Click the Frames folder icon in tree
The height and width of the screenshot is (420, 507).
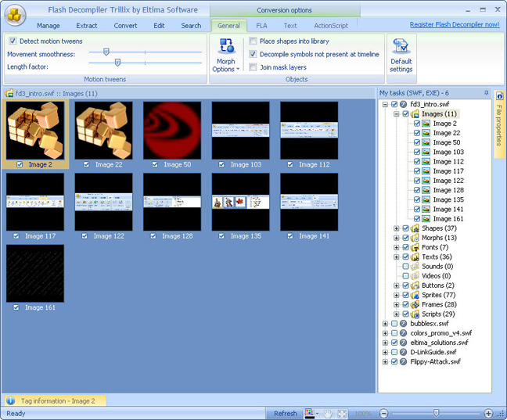click(x=415, y=304)
